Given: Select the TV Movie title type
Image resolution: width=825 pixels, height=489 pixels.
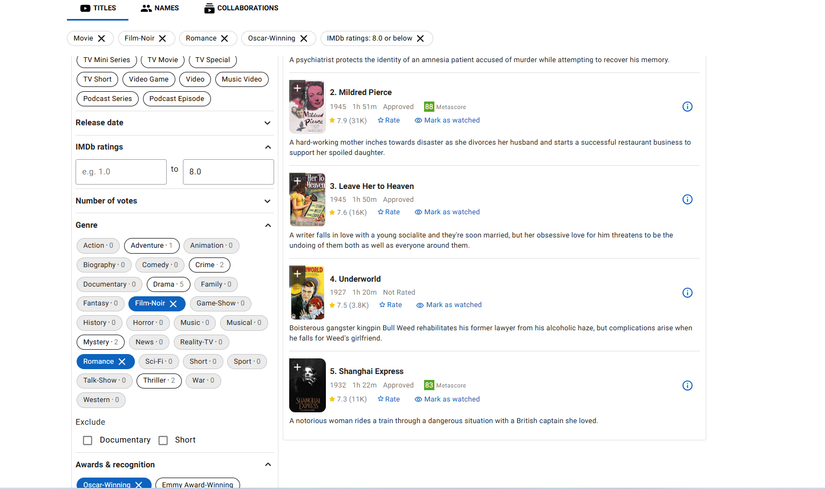Looking at the screenshot, I should pos(163,60).
